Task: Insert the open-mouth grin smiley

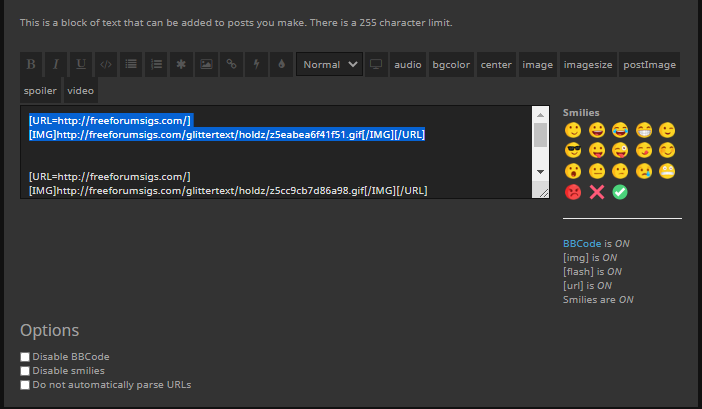Action: click(x=597, y=130)
